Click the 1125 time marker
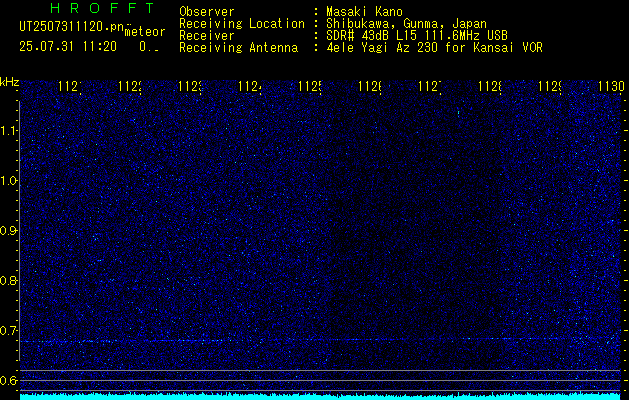Screen dimensions: 629x400 [310, 86]
